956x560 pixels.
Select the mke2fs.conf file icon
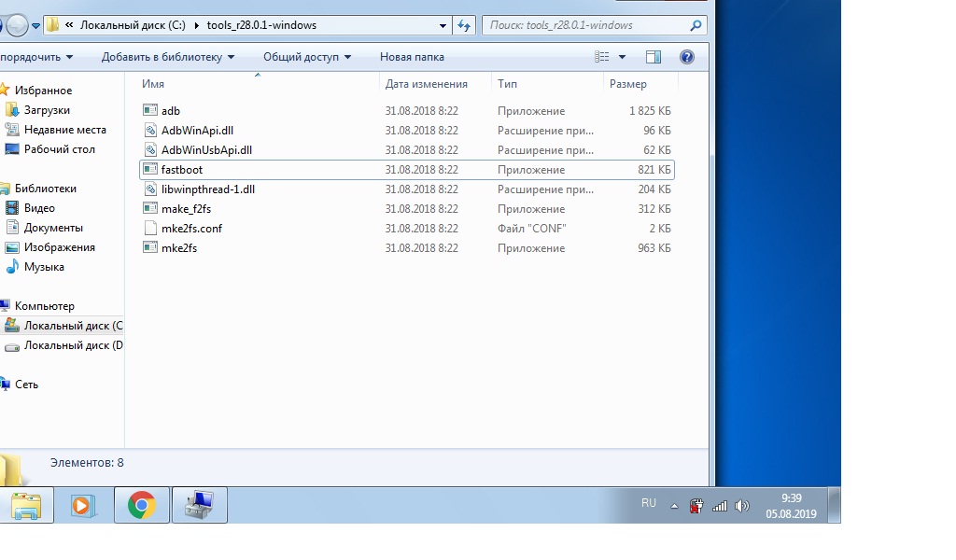tap(150, 229)
